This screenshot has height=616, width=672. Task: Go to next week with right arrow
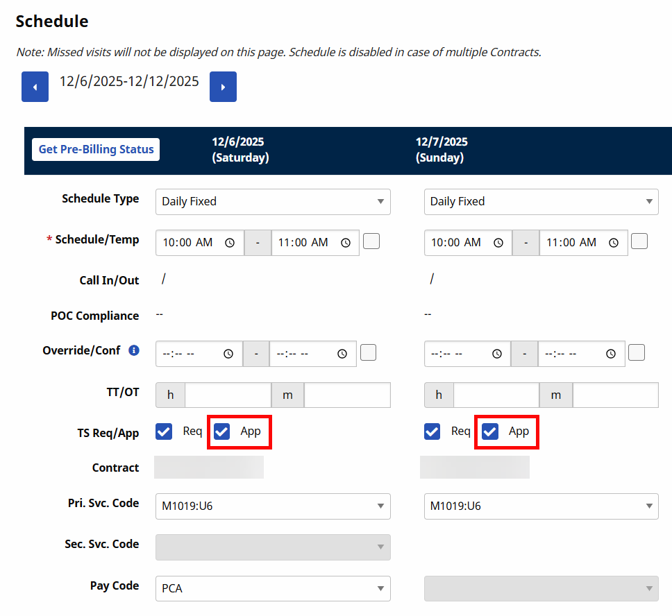[223, 87]
